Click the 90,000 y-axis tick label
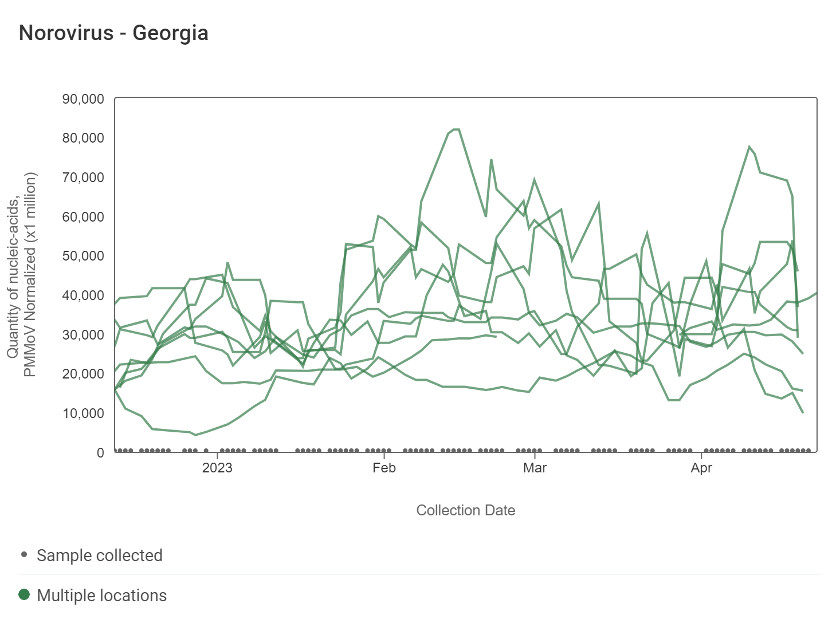The height and width of the screenshot is (623, 840). [x=84, y=99]
